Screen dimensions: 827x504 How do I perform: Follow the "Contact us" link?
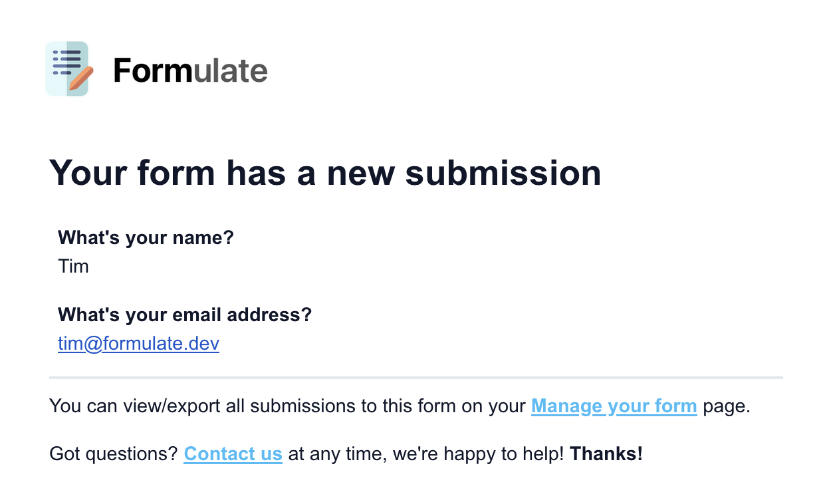pyautogui.click(x=233, y=454)
